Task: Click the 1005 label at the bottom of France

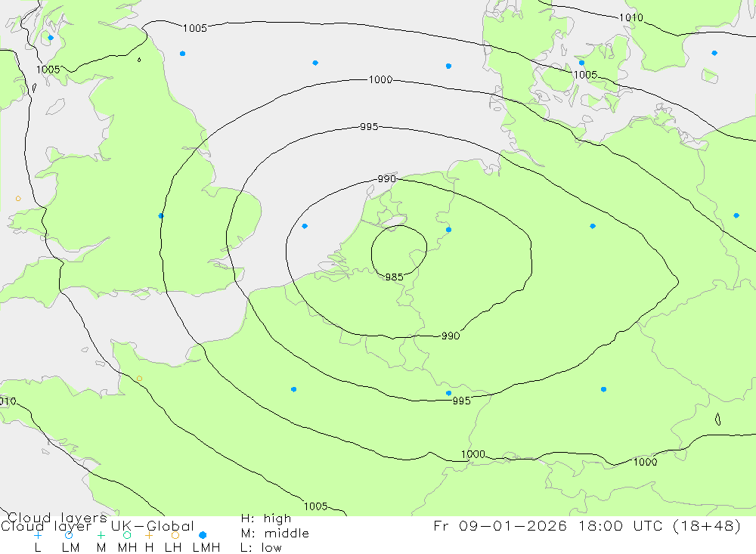Action: pyautogui.click(x=316, y=506)
